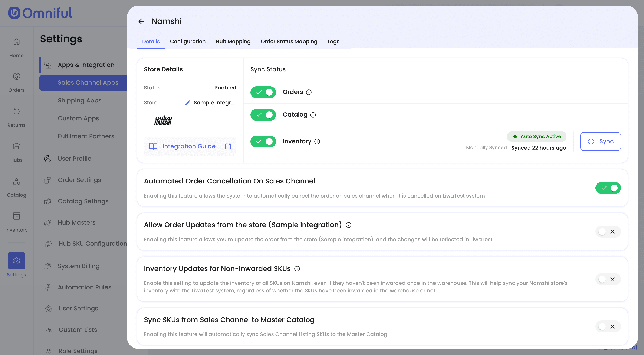Viewport: 644px width, 355px height.
Task: Open the Catalog section in the sidebar
Action: [x=16, y=187]
